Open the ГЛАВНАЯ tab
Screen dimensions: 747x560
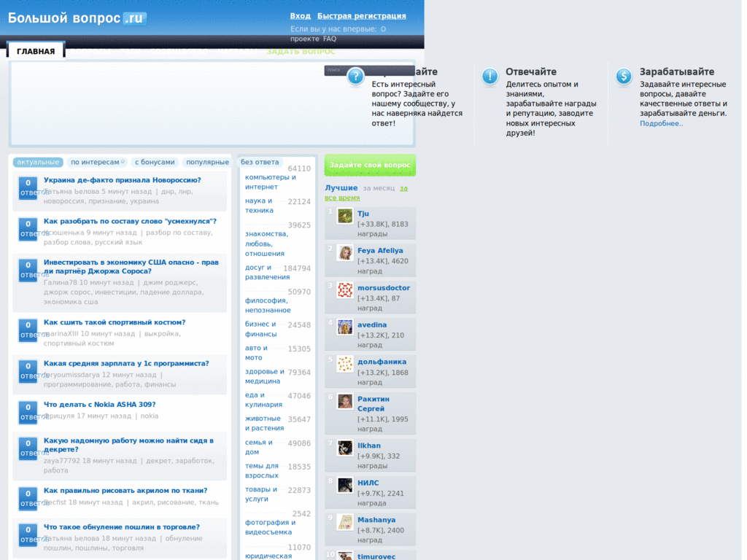36,51
